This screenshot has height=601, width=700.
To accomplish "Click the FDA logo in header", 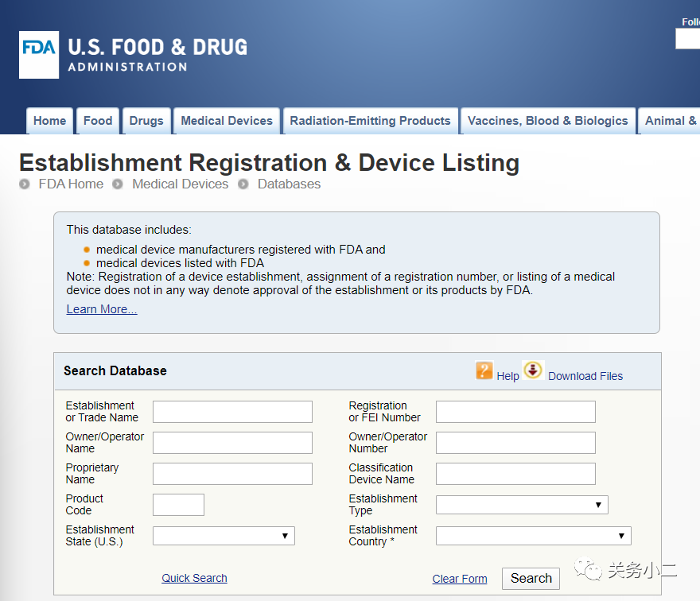I will click(x=39, y=55).
